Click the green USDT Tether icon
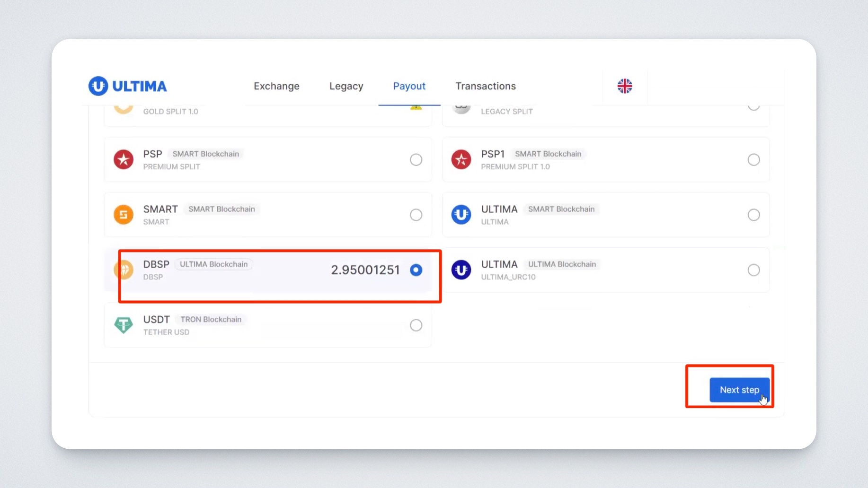This screenshot has height=488, width=868. pos(124,325)
